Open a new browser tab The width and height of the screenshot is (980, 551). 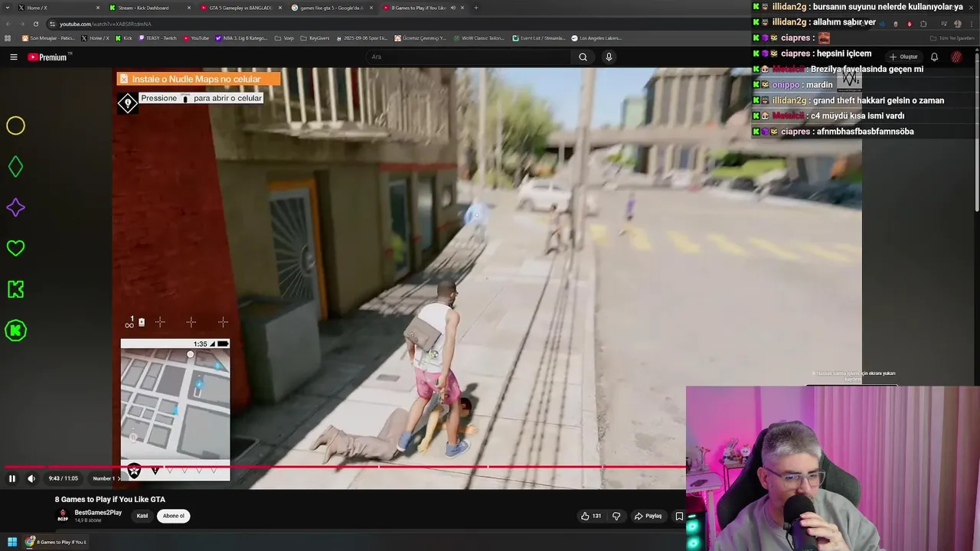pyautogui.click(x=476, y=8)
